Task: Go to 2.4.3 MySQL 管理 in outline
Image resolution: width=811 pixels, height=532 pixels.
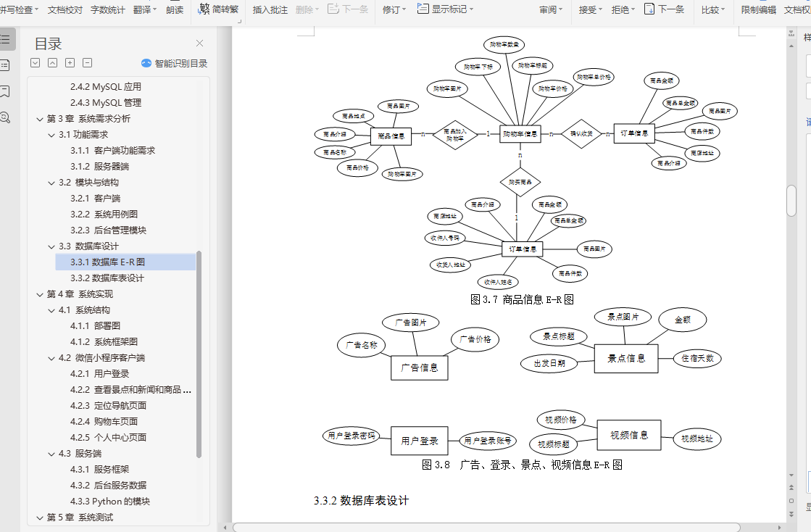Action: 106,103
